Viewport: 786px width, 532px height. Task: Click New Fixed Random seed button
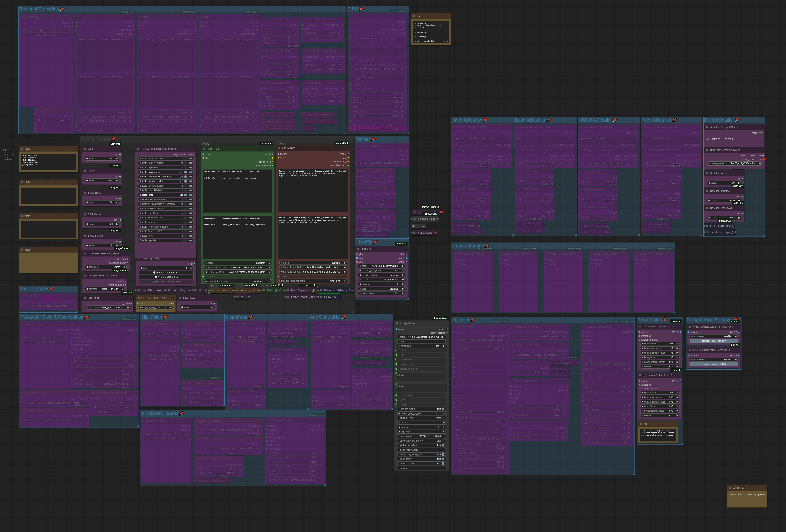166,277
